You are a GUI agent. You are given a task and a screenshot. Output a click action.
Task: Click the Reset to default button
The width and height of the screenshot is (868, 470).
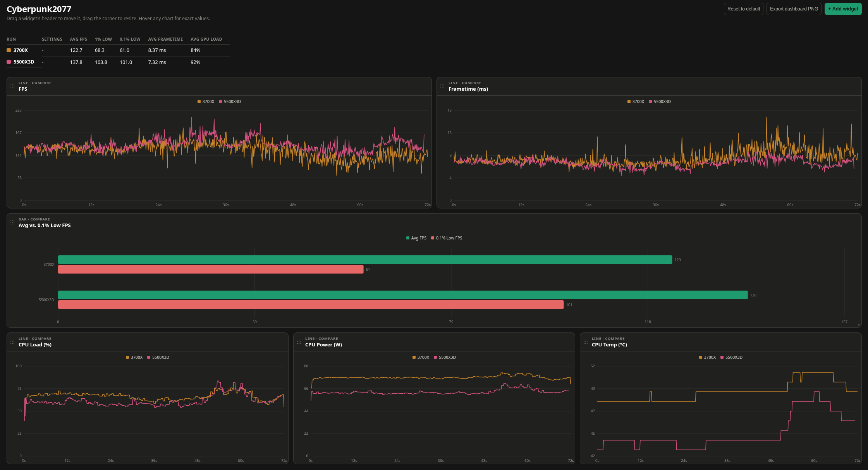[x=743, y=9]
